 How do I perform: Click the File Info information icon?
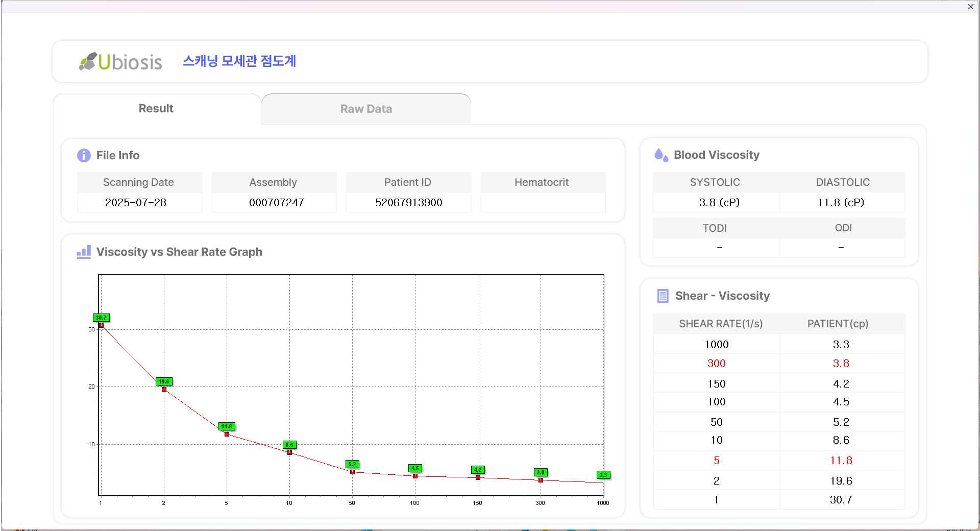(84, 155)
